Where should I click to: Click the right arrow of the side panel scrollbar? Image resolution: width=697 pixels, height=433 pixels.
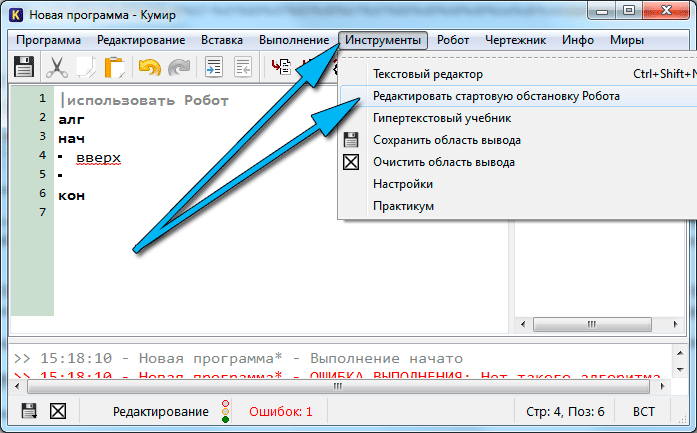click(675, 324)
